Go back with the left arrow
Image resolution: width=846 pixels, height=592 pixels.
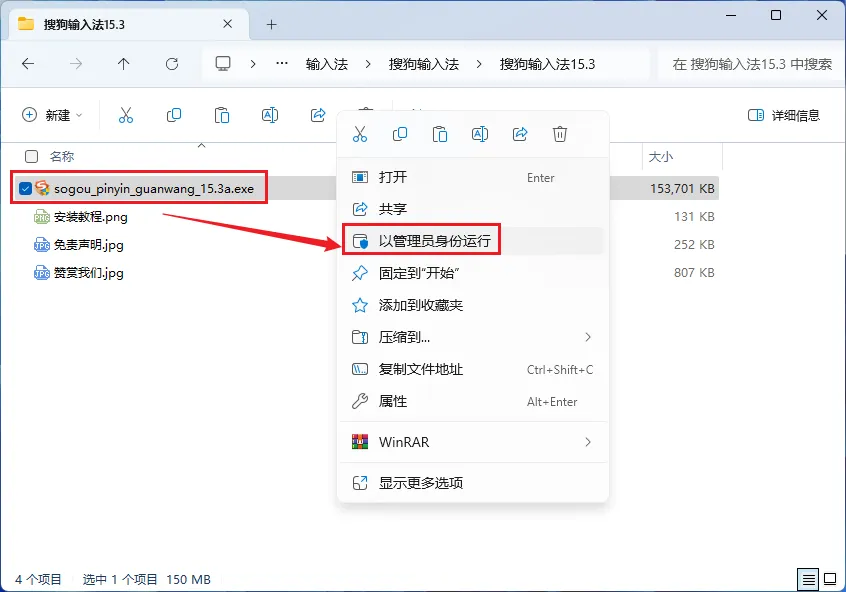[28, 64]
